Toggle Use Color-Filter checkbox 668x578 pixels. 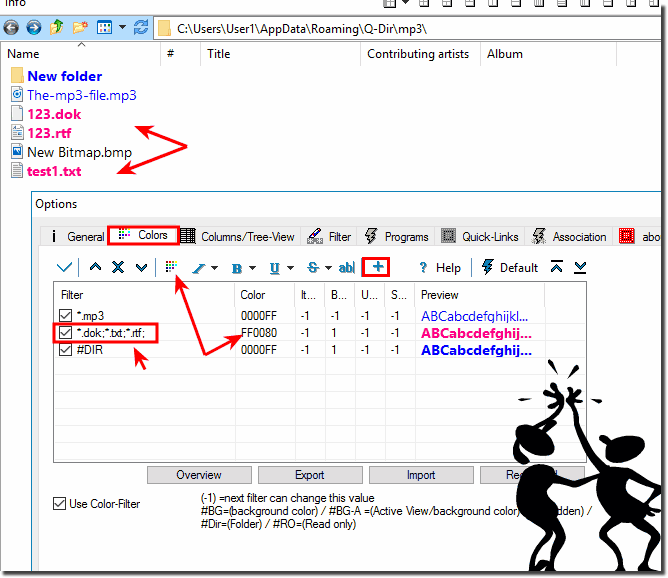(x=59, y=503)
